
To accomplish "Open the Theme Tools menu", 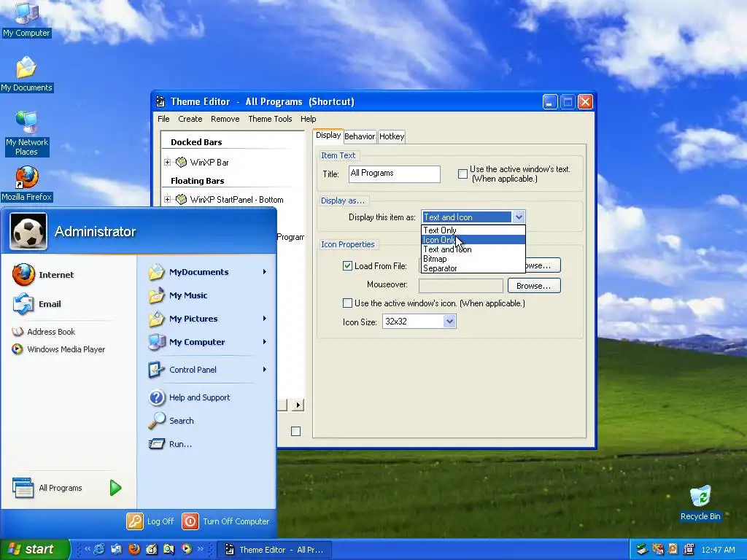I will click(x=270, y=119).
